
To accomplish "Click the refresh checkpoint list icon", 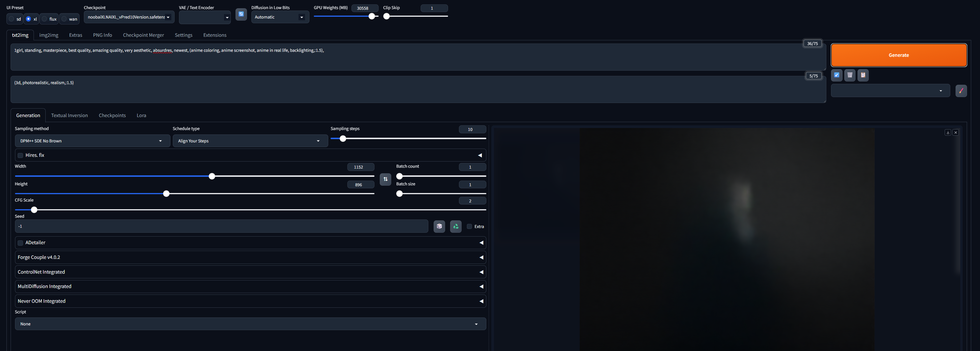I will coord(241,14).
